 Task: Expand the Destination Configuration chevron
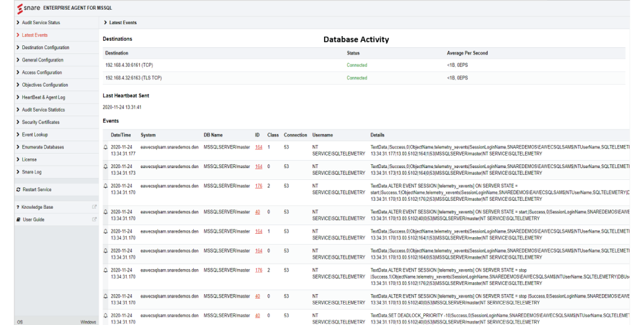point(18,47)
